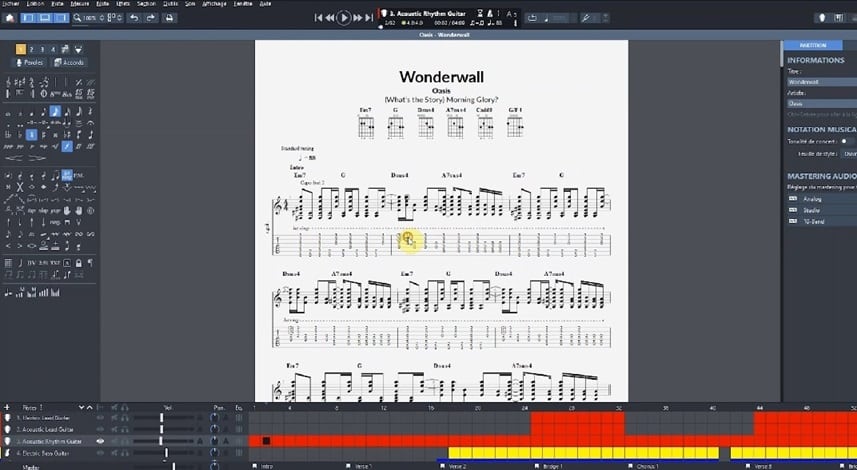The width and height of the screenshot is (857, 470).
Task: Select voice 4 in the edit palette
Action: (x=53, y=49)
